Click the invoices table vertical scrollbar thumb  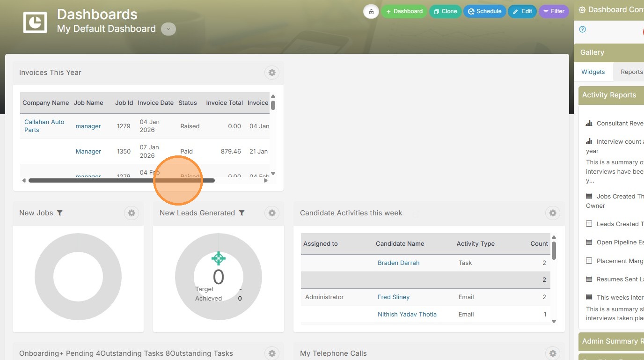tap(273, 105)
